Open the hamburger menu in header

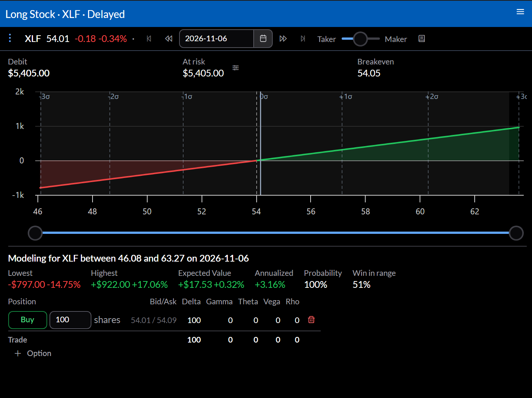(520, 12)
